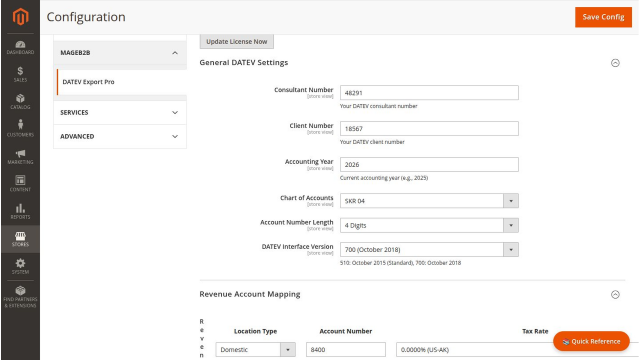Screen dimensions: 640x360
Task: Click the General DATEV Settings heading
Action: click(x=244, y=62)
